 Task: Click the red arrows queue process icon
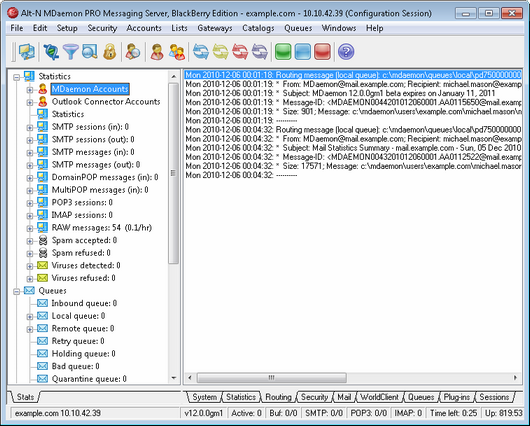[240, 52]
